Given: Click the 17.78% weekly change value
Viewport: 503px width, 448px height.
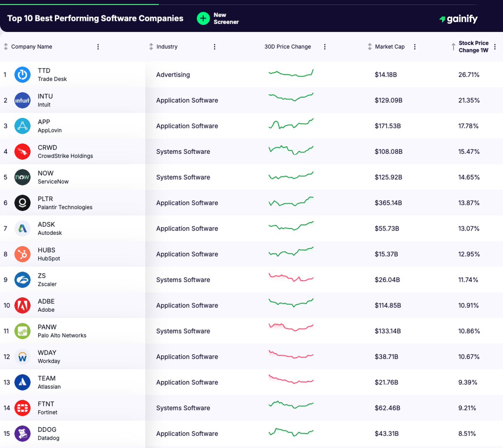Looking at the screenshot, I should pos(468,126).
